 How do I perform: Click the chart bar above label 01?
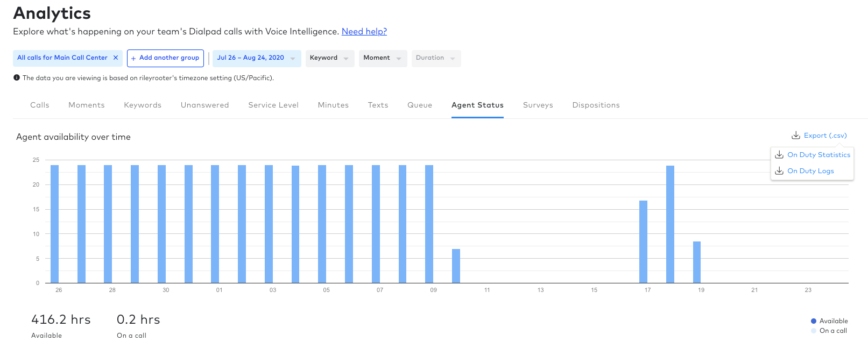(215, 224)
